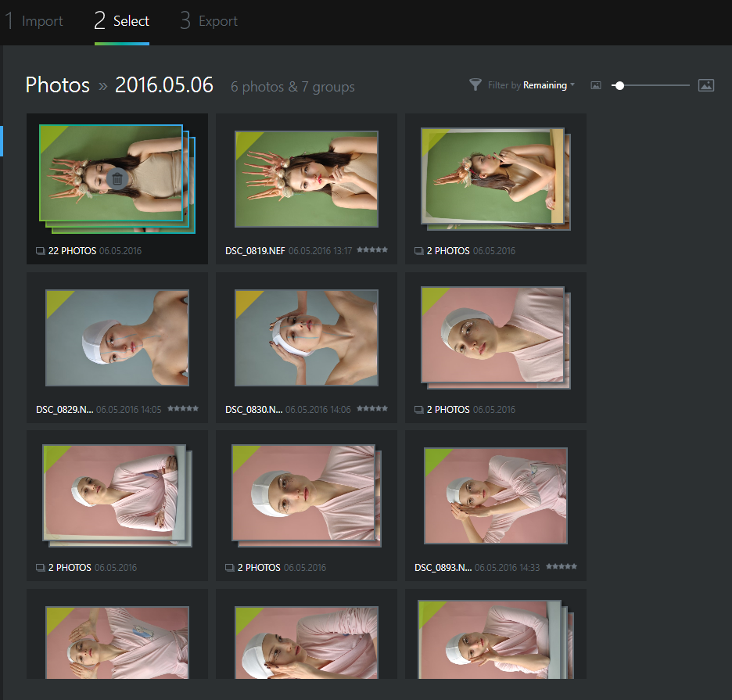The width and height of the screenshot is (732, 700).
Task: Click the small thumbnail size icon
Action: (x=596, y=85)
